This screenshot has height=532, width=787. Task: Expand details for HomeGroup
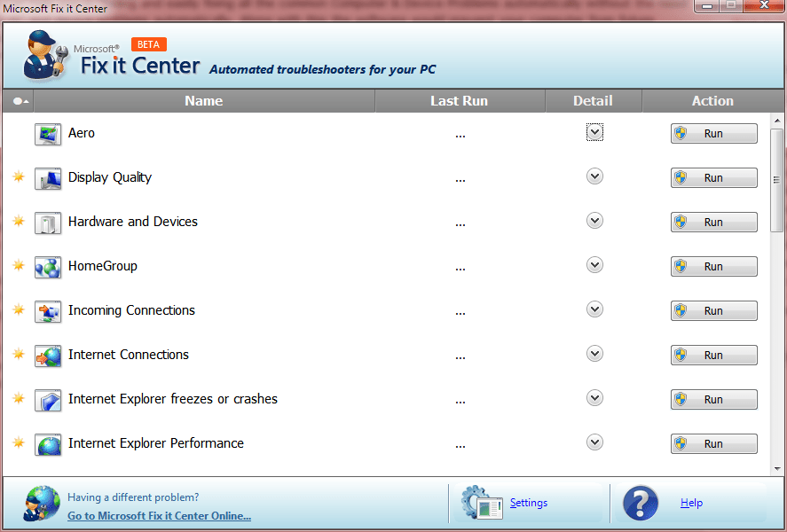point(594,265)
